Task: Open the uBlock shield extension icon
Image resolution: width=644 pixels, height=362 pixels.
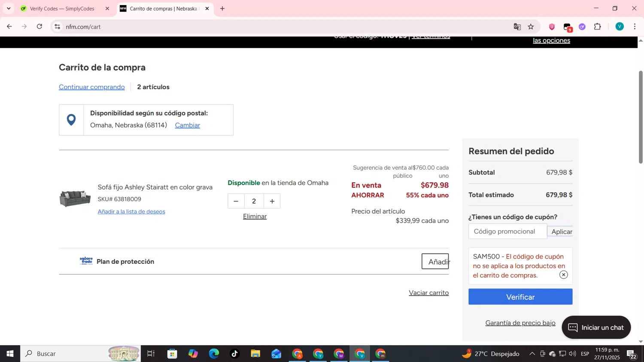Action: pyautogui.click(x=552, y=27)
